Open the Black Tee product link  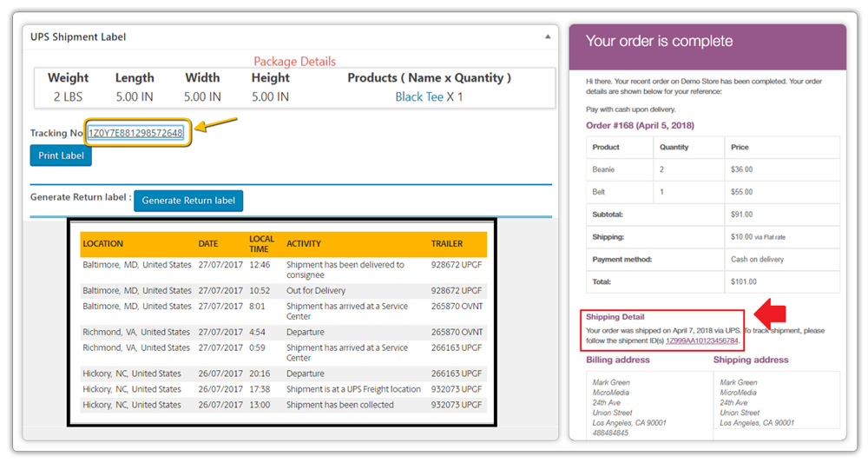pos(419,97)
